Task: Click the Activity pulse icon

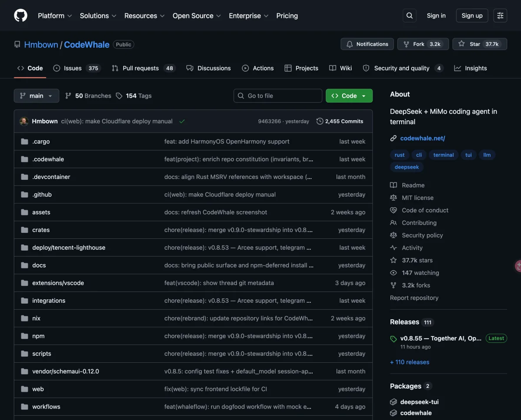Action: click(393, 248)
